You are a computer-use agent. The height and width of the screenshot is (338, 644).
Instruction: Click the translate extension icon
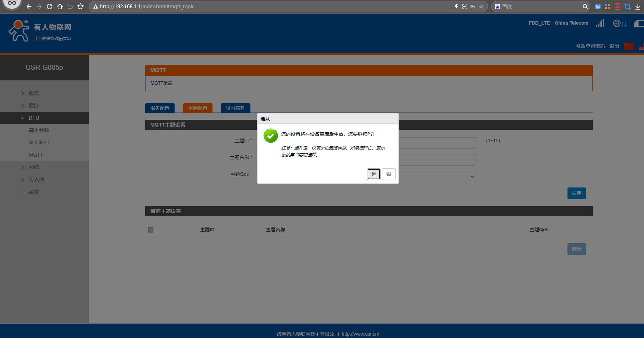(x=598, y=6)
